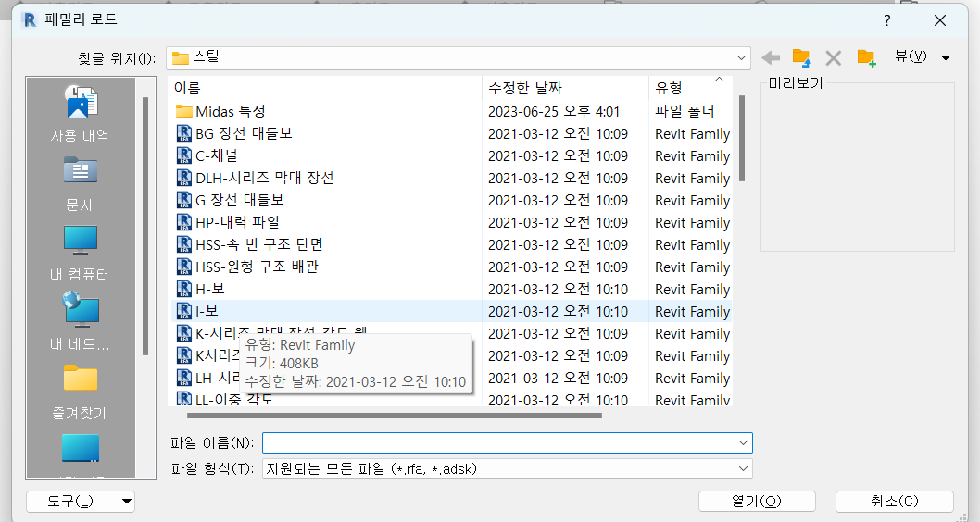Click the delete X toolbar icon

pyautogui.click(x=833, y=58)
